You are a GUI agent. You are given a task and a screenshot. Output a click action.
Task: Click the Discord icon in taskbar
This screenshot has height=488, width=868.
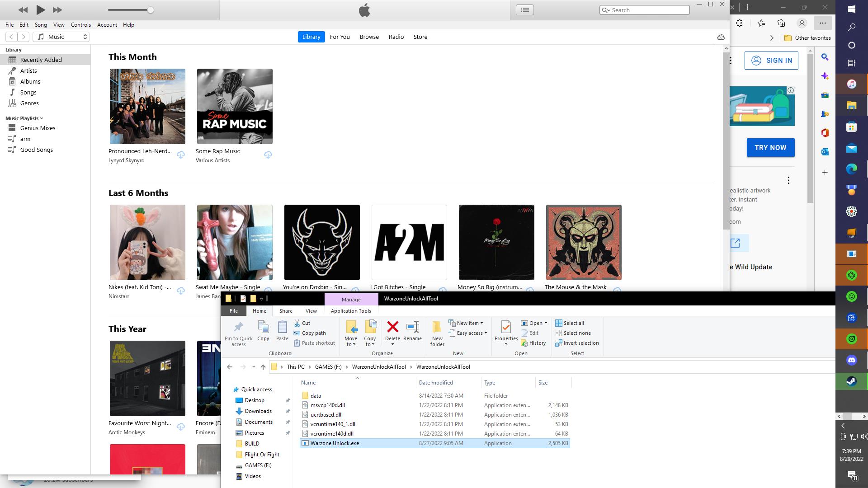[852, 360]
